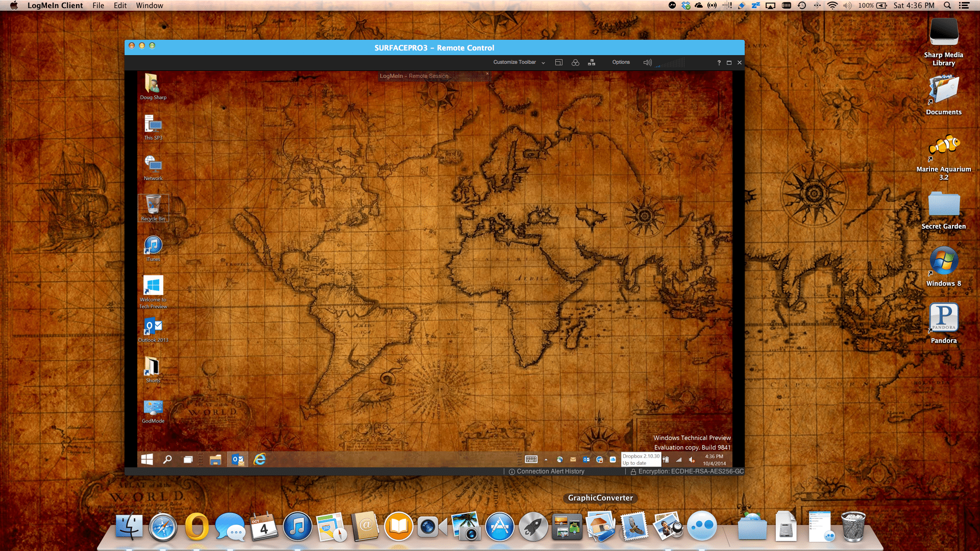Launch the Windows 8 alias on the desktop
The image size is (980, 551).
pos(944,267)
